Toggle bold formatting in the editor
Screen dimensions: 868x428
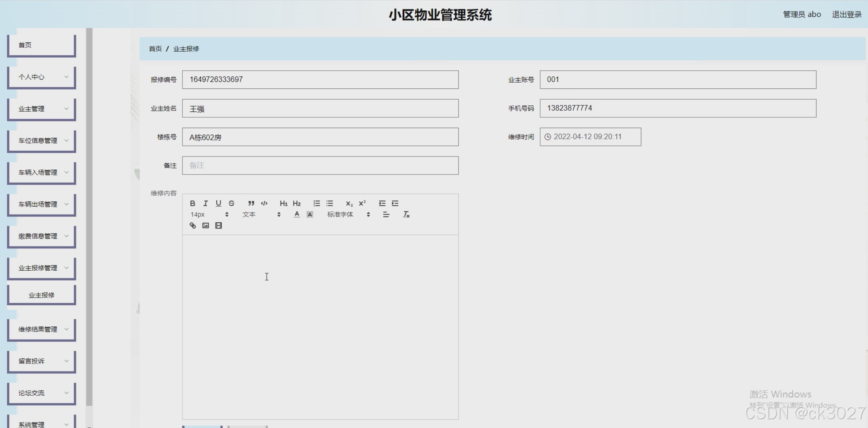(193, 203)
